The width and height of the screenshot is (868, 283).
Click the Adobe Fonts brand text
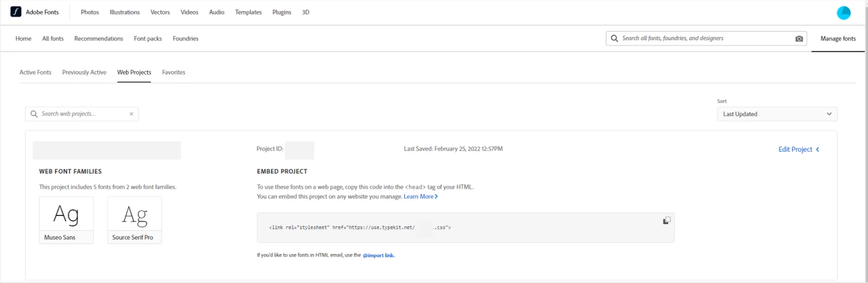point(42,13)
